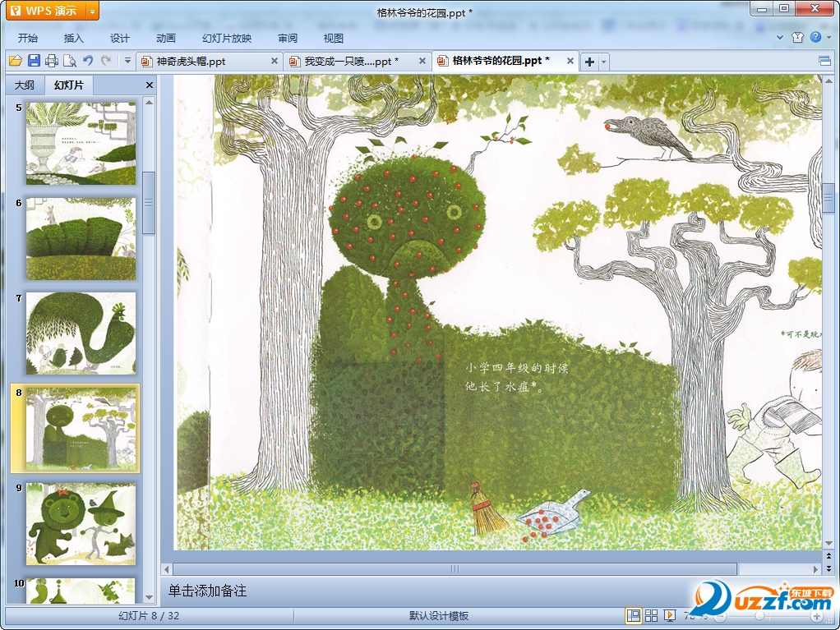The image size is (840, 630).
Task: Click the zoom slider handle
Action: (759, 617)
